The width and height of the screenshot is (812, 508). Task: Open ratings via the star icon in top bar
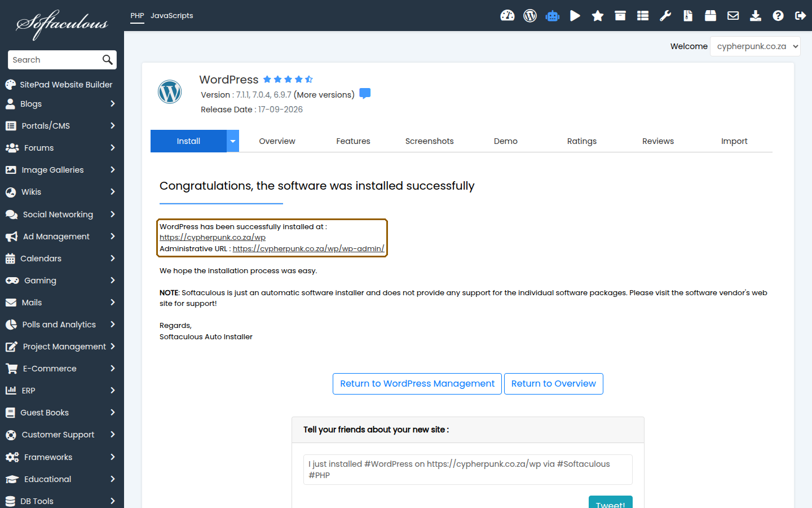point(598,16)
